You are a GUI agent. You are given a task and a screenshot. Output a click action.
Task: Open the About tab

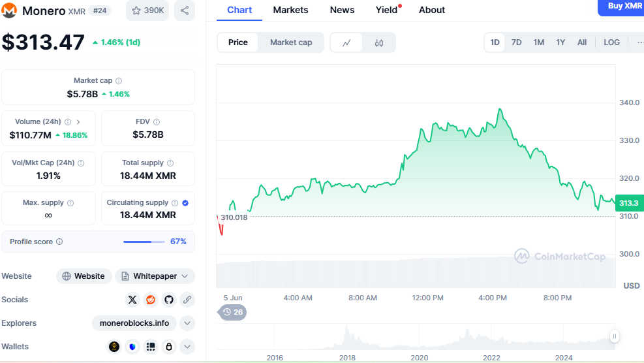pos(432,10)
